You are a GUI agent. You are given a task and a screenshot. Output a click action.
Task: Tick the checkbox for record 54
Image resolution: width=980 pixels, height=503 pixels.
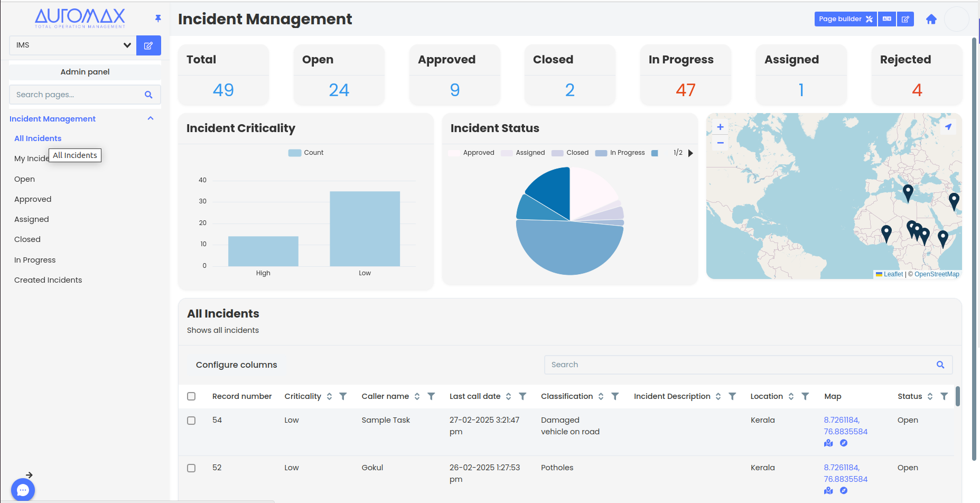(191, 421)
